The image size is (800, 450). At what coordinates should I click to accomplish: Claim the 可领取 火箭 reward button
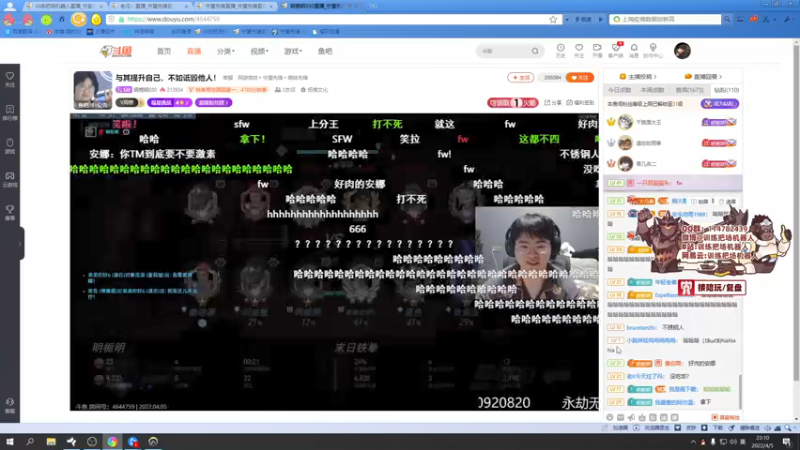[x=513, y=103]
